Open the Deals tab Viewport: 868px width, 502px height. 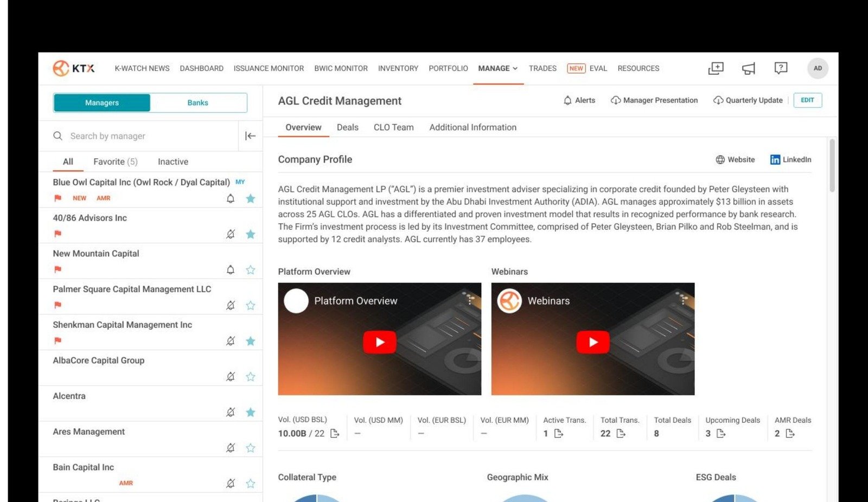[348, 127]
